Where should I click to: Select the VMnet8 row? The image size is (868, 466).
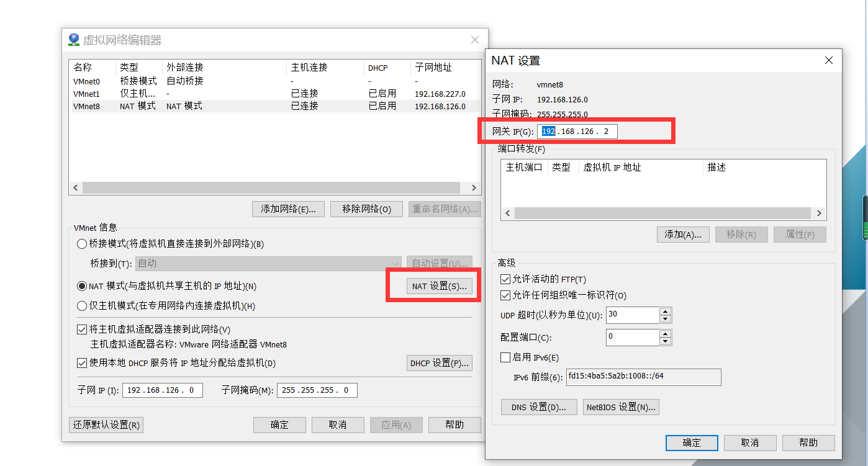[x=275, y=106]
